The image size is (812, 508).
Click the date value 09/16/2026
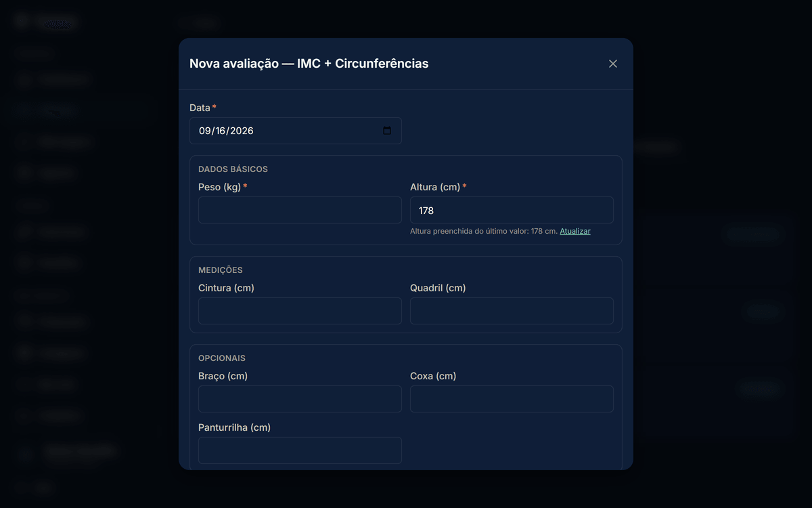[x=226, y=131]
